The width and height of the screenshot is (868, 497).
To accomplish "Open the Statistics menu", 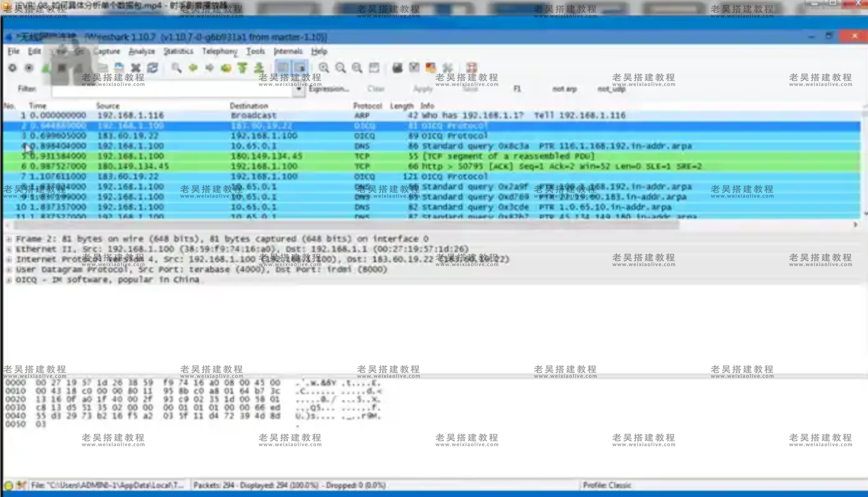I will click(x=178, y=51).
